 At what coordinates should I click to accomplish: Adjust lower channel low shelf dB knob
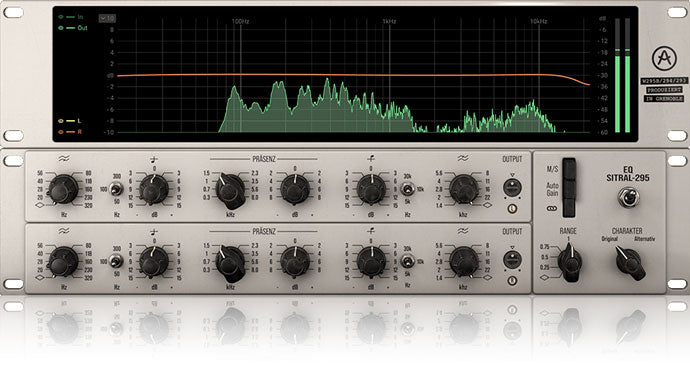click(x=154, y=261)
